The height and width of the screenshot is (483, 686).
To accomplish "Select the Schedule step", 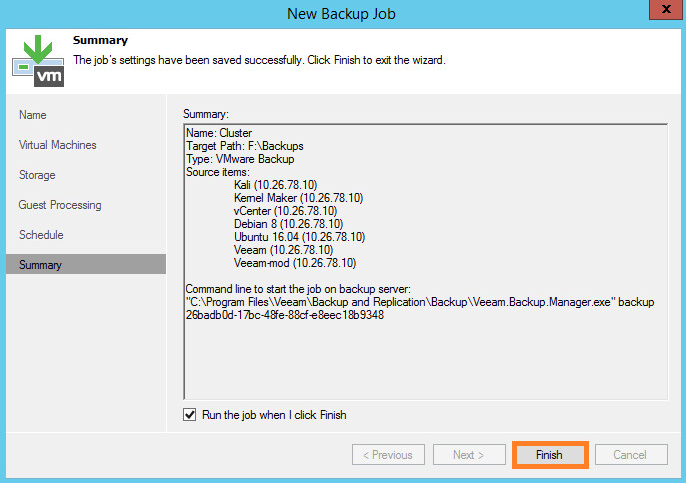I will click(41, 235).
